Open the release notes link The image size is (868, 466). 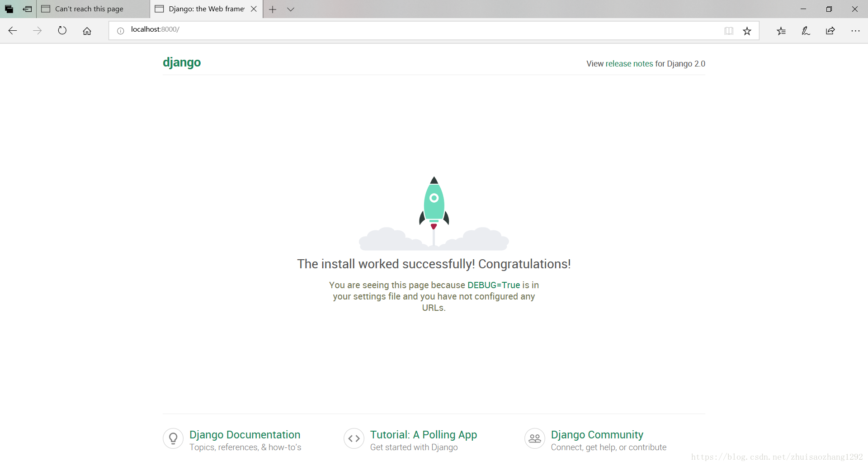(629, 64)
